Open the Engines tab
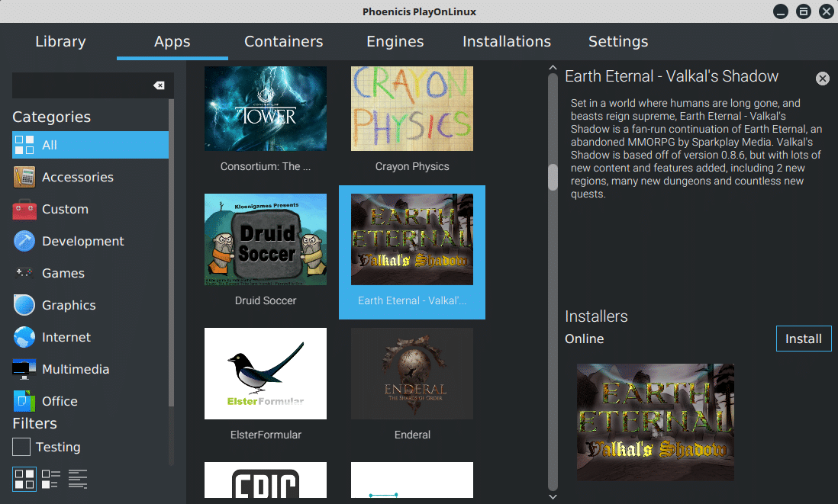 pyautogui.click(x=395, y=41)
